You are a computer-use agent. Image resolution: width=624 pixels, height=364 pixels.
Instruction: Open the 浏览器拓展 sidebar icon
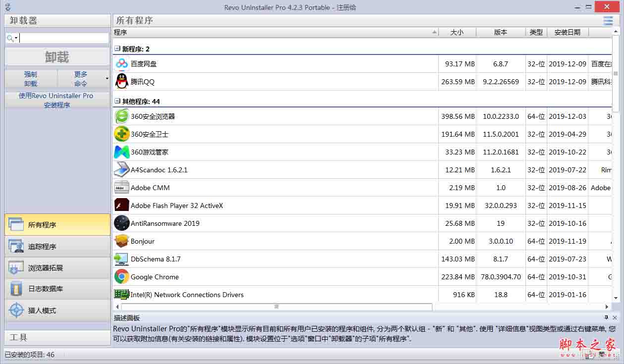16,268
